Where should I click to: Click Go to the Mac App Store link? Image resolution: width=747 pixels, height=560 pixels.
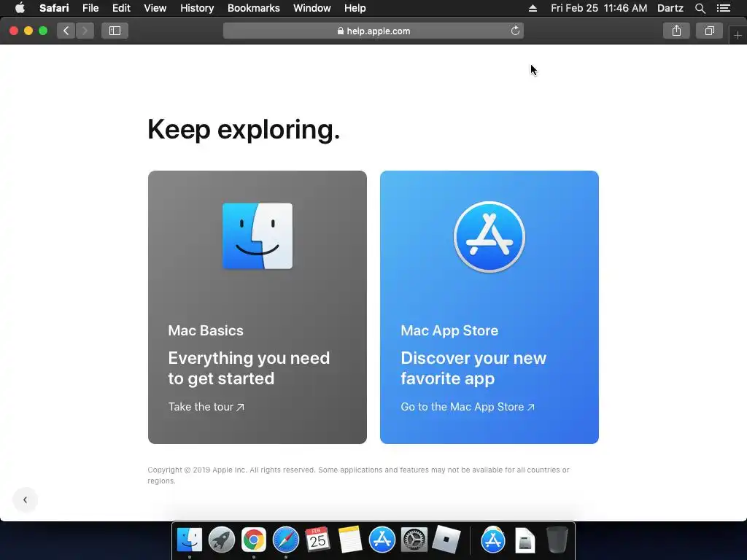[x=468, y=407]
